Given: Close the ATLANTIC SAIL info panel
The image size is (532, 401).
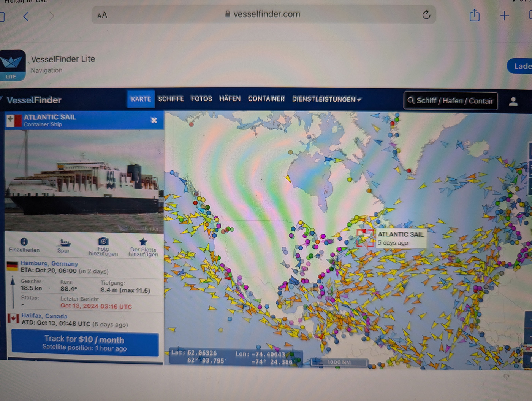Looking at the screenshot, I should point(154,120).
